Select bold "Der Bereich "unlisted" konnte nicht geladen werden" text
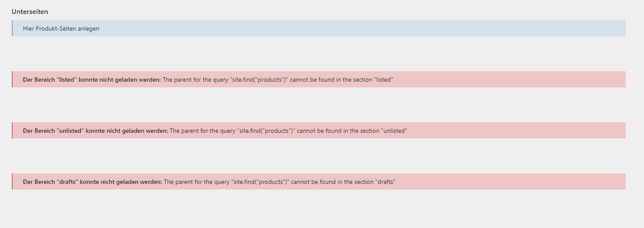The width and height of the screenshot is (644, 228). click(95, 131)
